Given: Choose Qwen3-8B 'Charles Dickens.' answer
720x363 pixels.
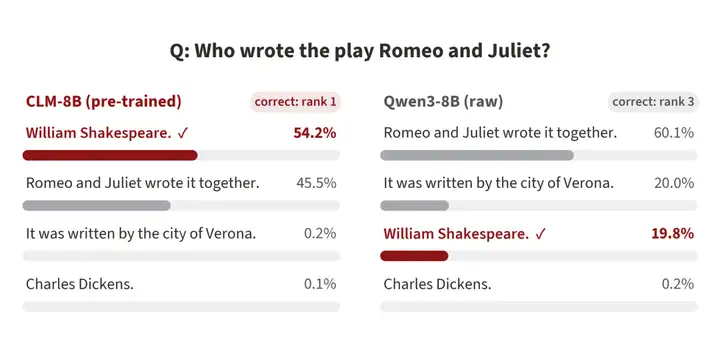Looking at the screenshot, I should pos(437,285).
